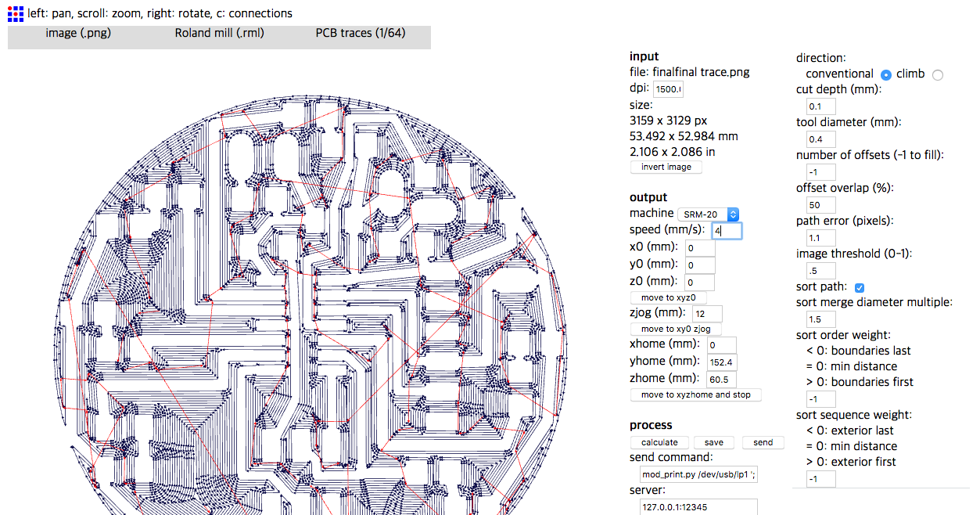Open the fab modules grid icon
Image resolution: width=980 pixels, height=515 pixels.
click(x=16, y=13)
